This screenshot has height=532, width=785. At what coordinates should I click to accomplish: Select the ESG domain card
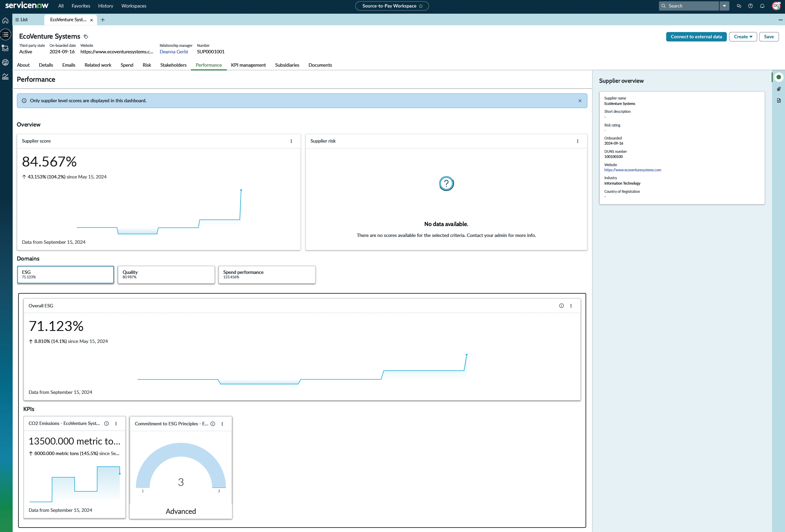pyautogui.click(x=65, y=275)
